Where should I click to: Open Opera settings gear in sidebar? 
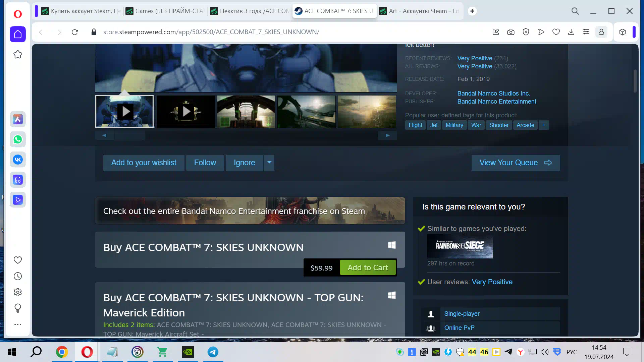(x=18, y=292)
